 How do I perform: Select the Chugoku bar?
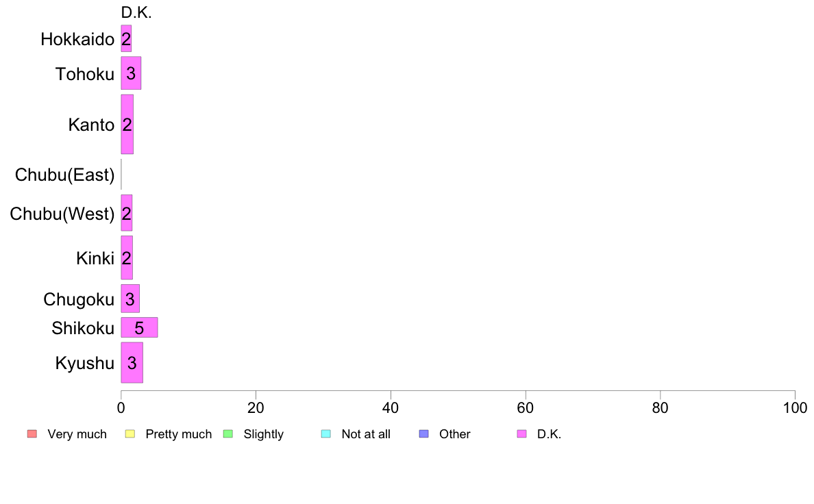pos(130,299)
